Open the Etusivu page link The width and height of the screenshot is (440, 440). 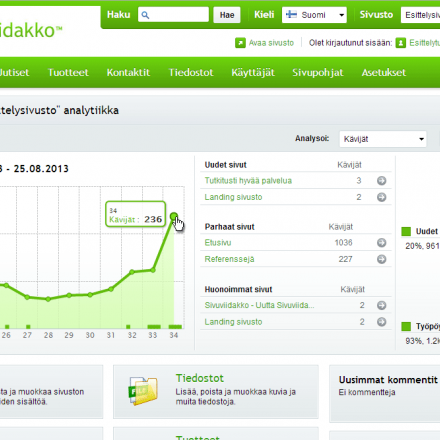(x=218, y=243)
